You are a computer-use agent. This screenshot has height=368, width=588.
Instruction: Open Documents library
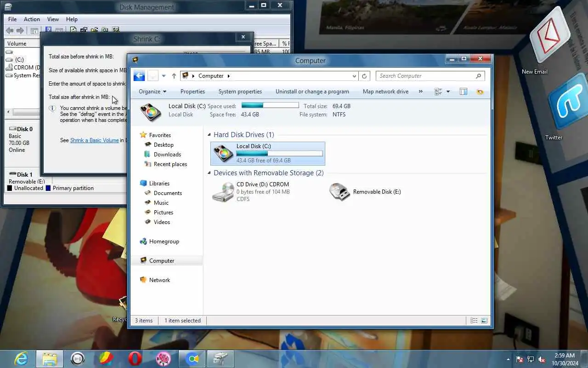coord(168,193)
